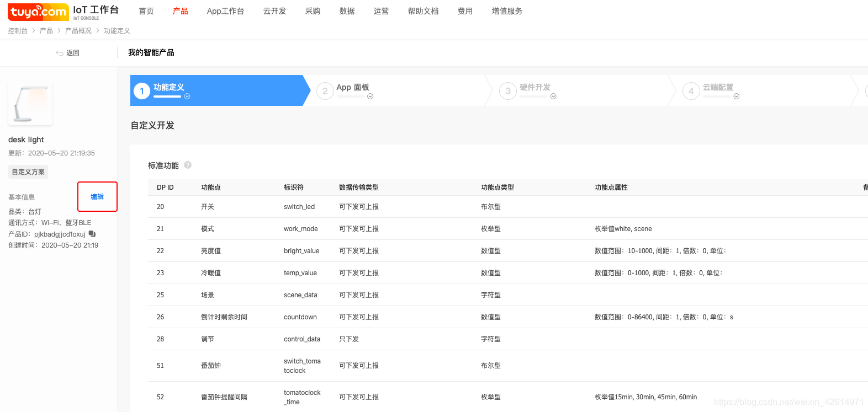The image size is (868, 412).
Task: Click the step 2 number circle
Action: [x=325, y=91]
